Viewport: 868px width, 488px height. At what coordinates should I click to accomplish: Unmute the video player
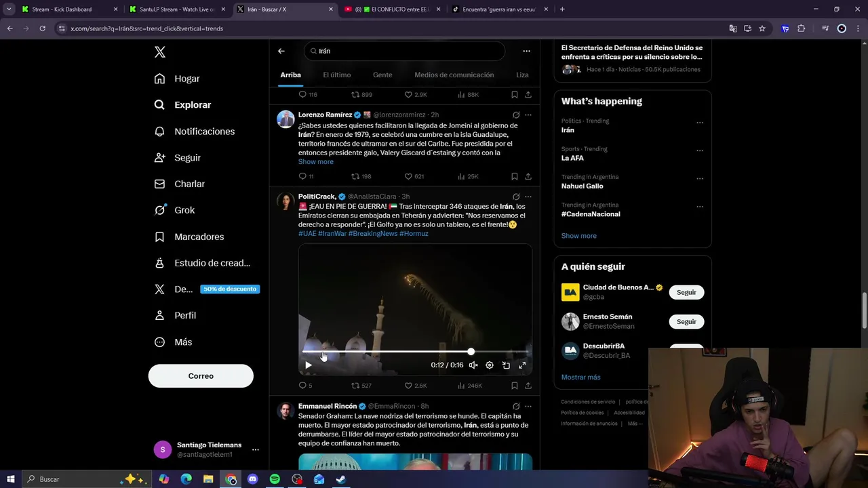click(x=473, y=365)
